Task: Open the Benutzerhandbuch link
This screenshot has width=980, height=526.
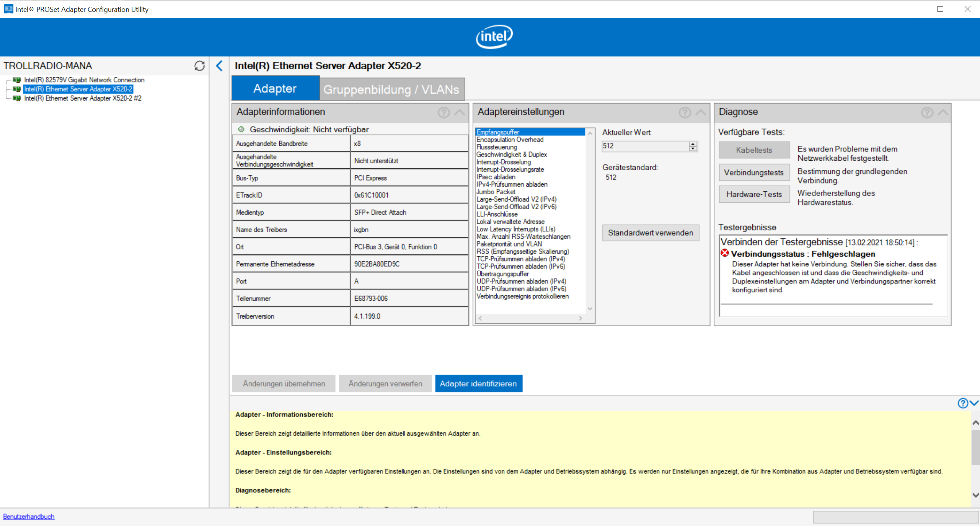Action: pyautogui.click(x=29, y=516)
